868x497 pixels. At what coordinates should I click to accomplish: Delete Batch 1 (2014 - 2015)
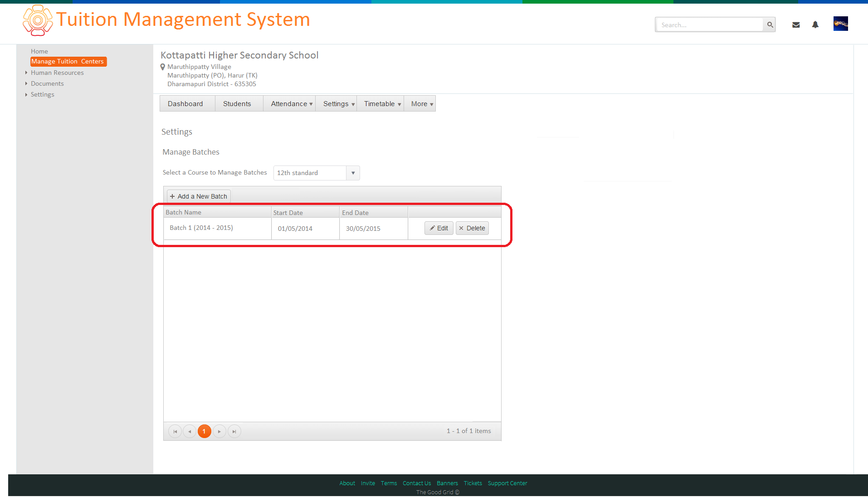pyautogui.click(x=472, y=228)
